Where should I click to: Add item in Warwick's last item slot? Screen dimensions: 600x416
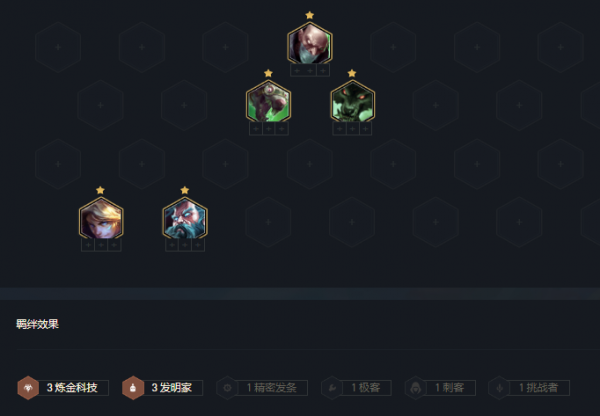(x=365, y=129)
